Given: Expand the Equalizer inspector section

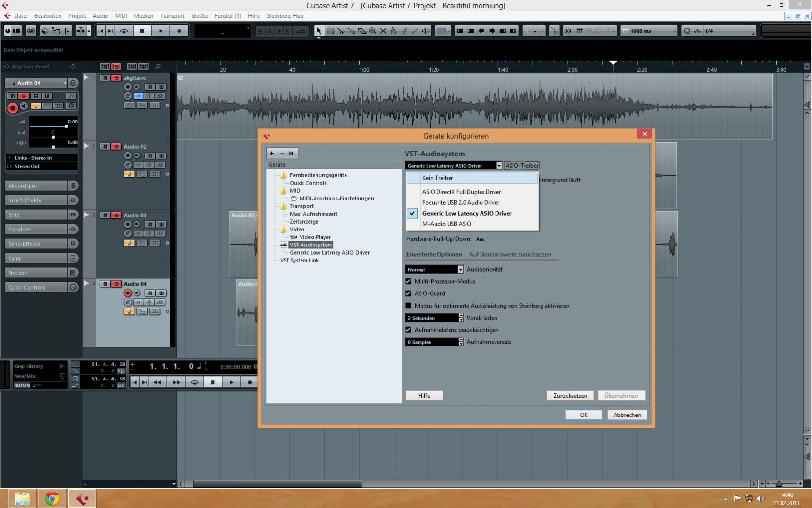Looking at the screenshot, I should pos(41,229).
